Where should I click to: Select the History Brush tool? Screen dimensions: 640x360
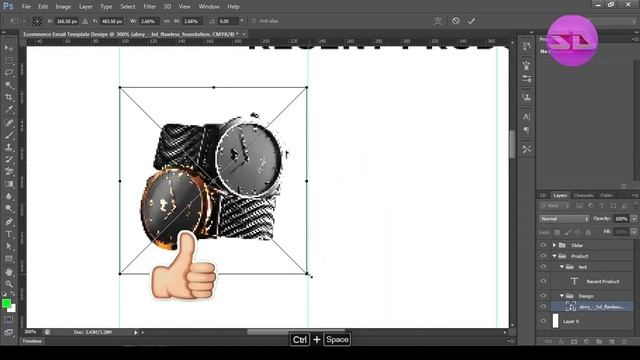pyautogui.click(x=9, y=160)
